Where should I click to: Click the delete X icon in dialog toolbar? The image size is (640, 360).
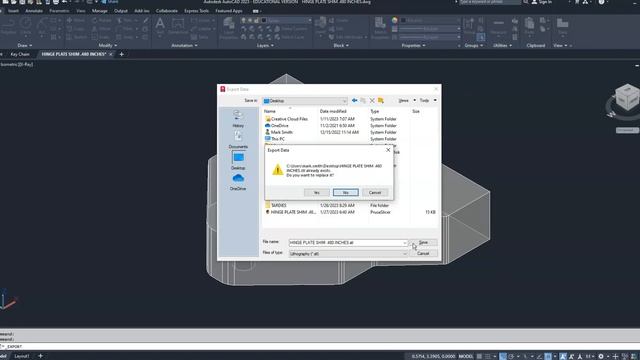372,100
